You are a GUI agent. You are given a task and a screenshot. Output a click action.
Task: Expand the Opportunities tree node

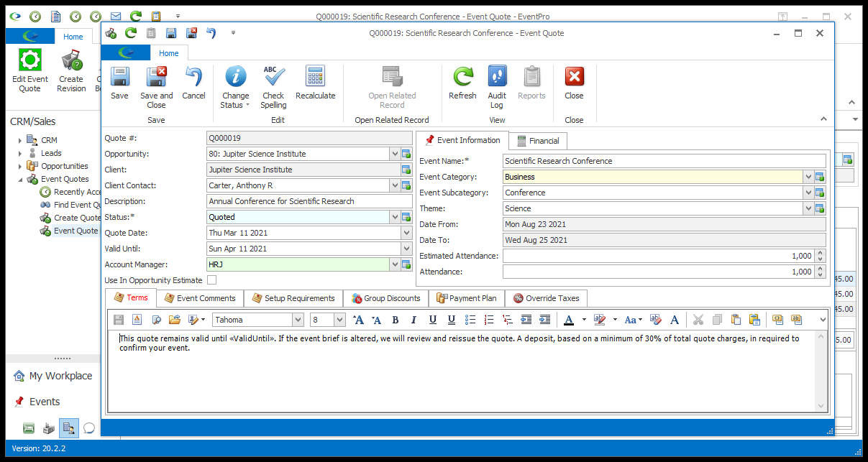(x=20, y=166)
